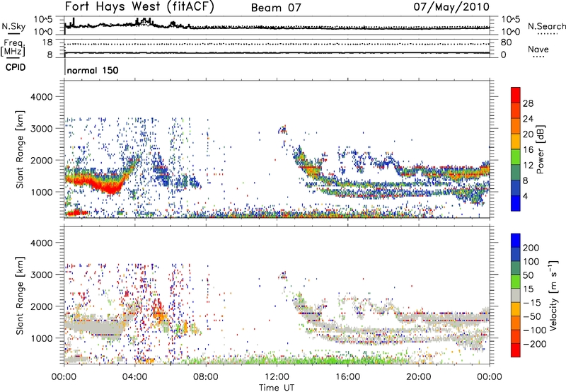Viewport: 566px width, 392px height.
Task: Click the Nave axis '80' tick label
Action: [x=506, y=42]
